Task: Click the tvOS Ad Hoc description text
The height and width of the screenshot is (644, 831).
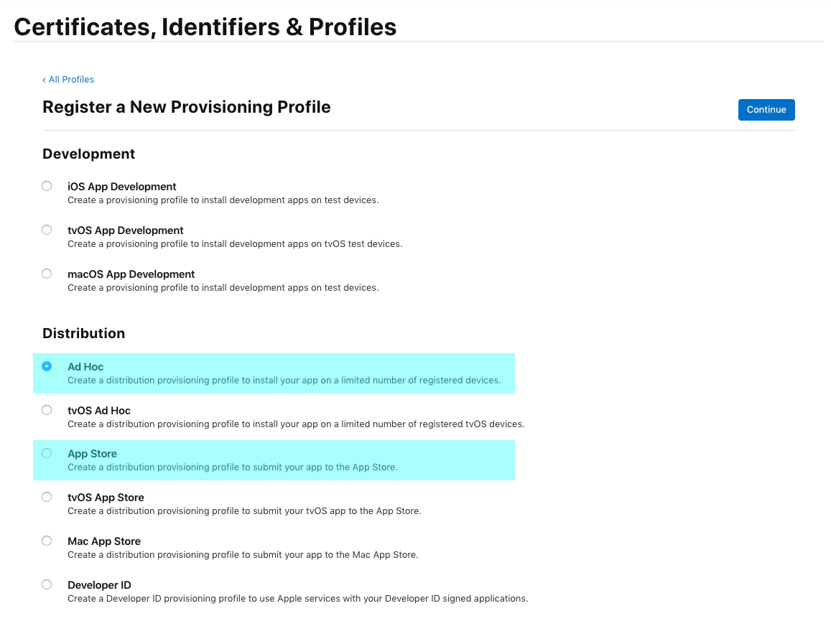Action: point(296,424)
